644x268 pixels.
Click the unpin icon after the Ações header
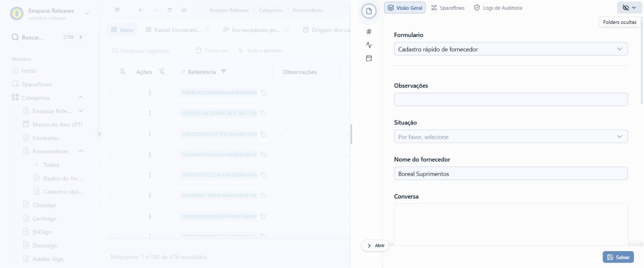162,72
